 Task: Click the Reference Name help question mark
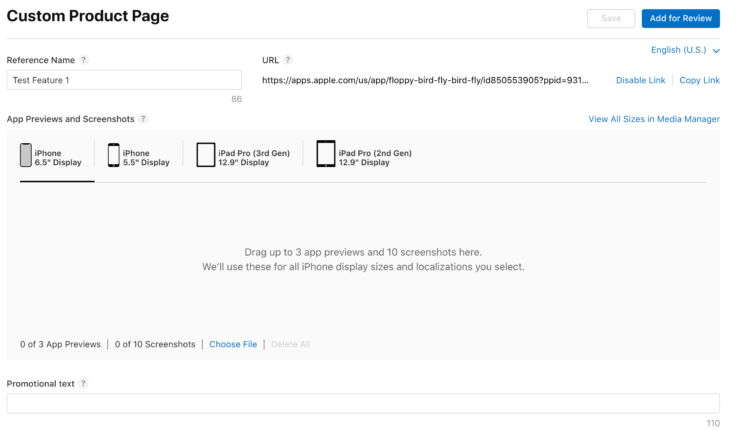point(84,60)
